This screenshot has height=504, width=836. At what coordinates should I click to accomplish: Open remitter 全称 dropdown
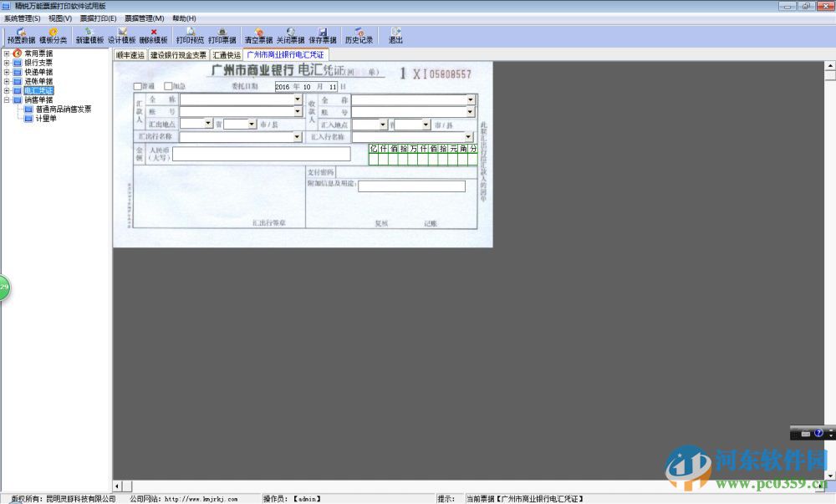pos(298,99)
